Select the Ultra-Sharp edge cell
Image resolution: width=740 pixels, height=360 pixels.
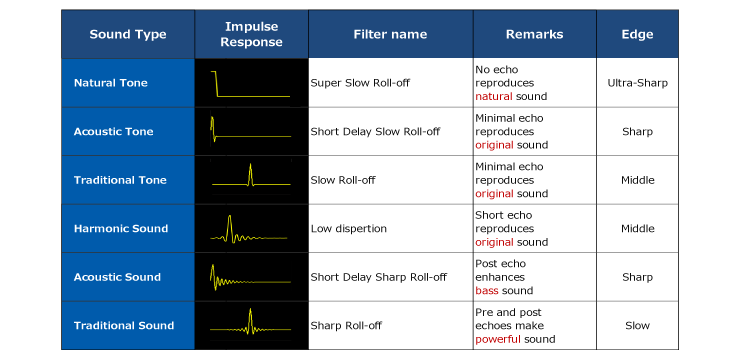coord(637,83)
